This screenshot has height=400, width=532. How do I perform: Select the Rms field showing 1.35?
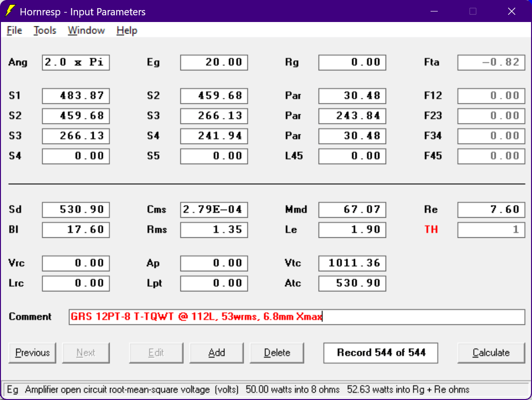point(214,230)
